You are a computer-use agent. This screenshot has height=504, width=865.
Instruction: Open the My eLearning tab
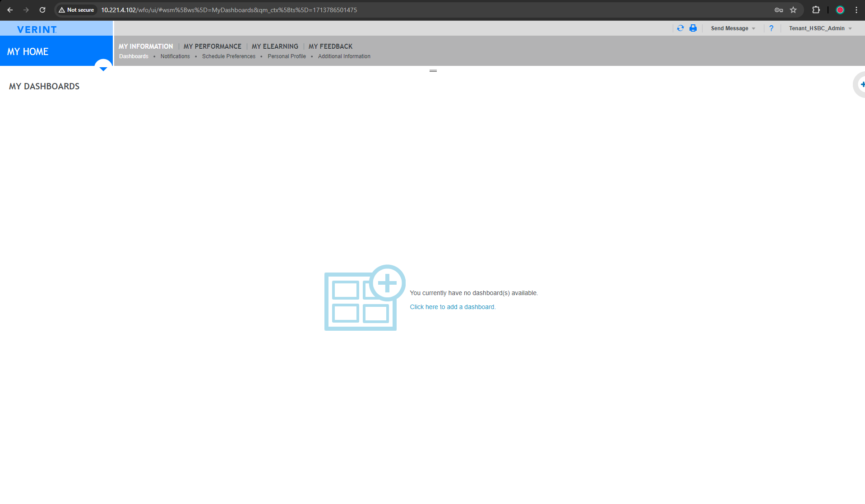point(275,46)
